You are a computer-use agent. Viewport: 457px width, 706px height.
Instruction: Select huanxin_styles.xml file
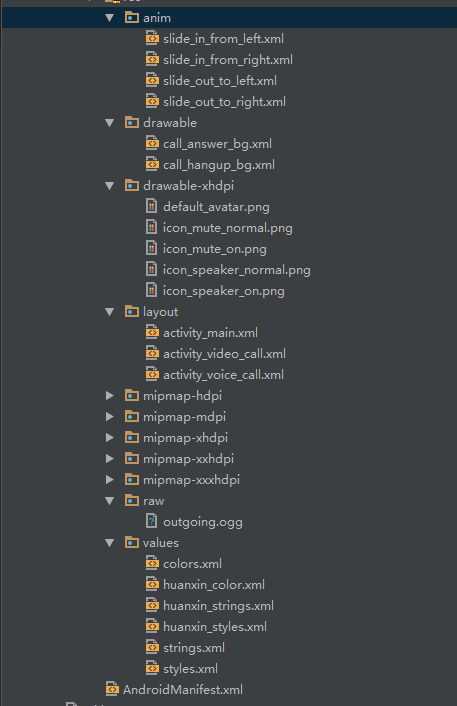[x=215, y=627]
